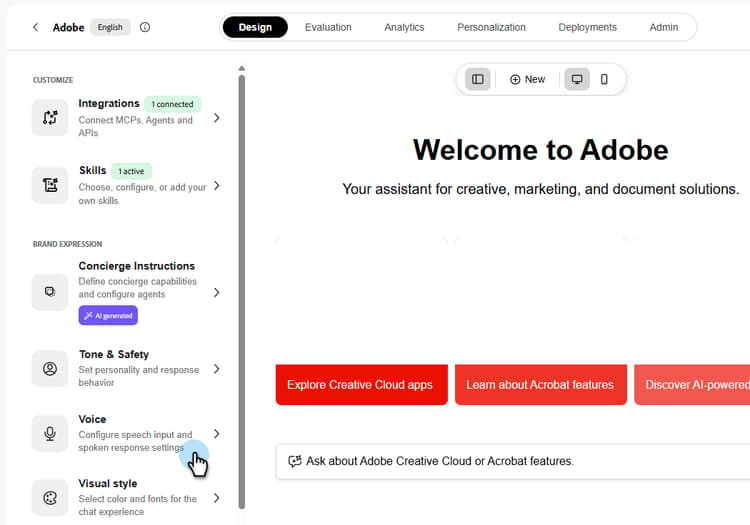Select desktop preview mode
The height and width of the screenshot is (525, 750).
pos(577,79)
